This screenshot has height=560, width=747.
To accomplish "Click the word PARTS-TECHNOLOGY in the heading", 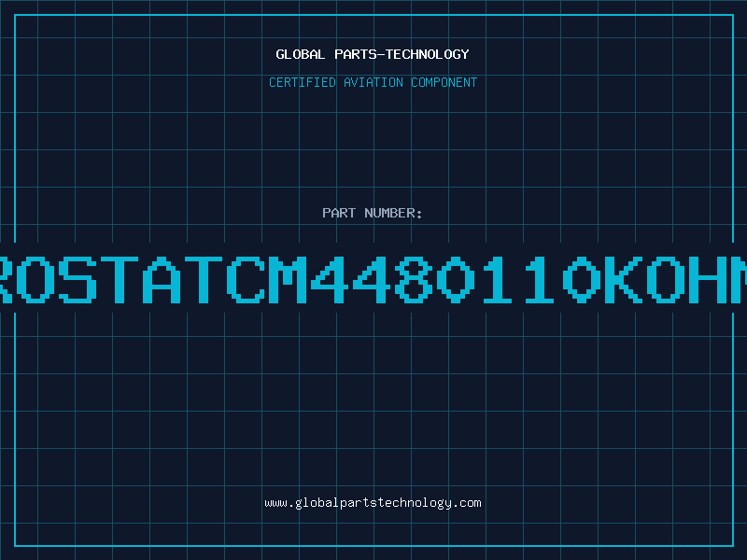I will click(402, 54).
